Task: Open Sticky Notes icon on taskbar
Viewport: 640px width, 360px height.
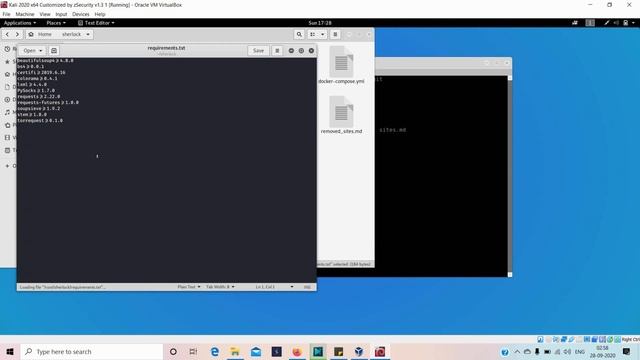Action: tap(338, 351)
